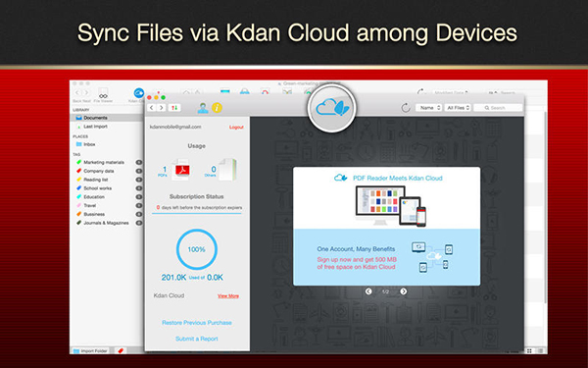Image resolution: width=588 pixels, height=368 pixels.
Task: Show previous slide in promo carousel
Action: click(368, 291)
